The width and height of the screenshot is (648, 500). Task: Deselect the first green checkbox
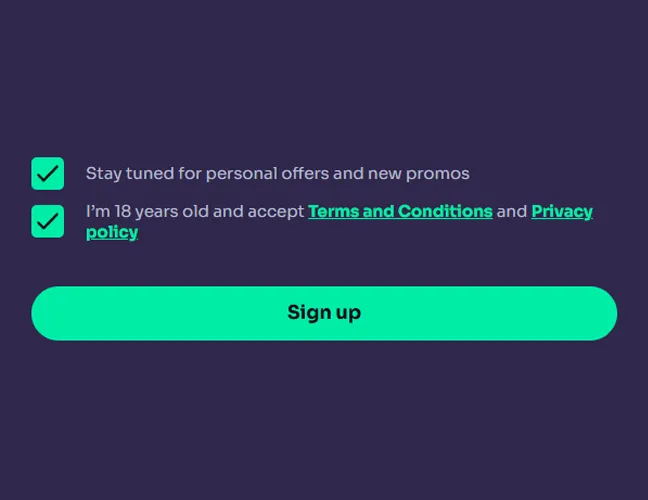[47, 173]
